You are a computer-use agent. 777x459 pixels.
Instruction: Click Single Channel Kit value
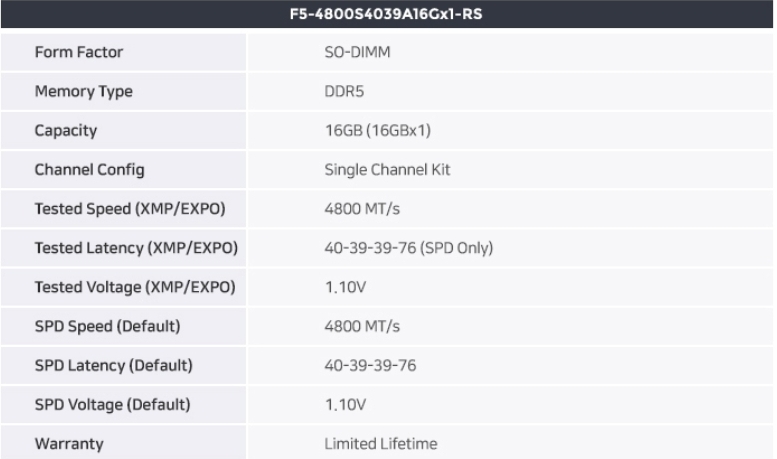[x=387, y=169]
